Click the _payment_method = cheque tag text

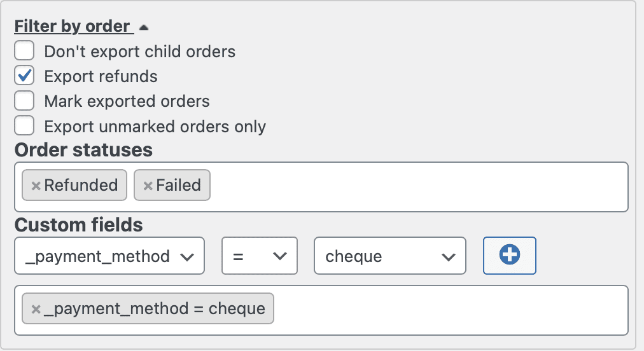(155, 309)
